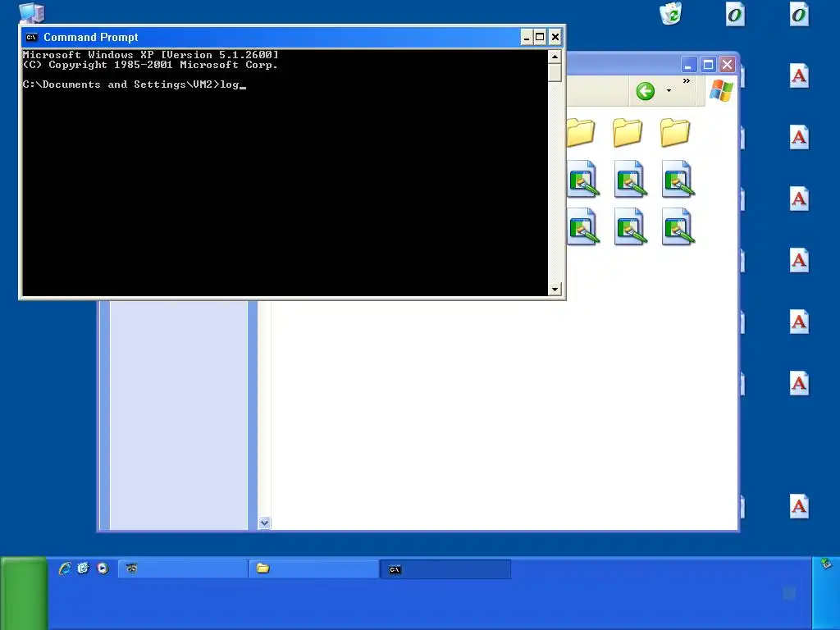Click the green Back arrow in Explorer window
The width and height of the screenshot is (840, 630).
tap(645, 91)
